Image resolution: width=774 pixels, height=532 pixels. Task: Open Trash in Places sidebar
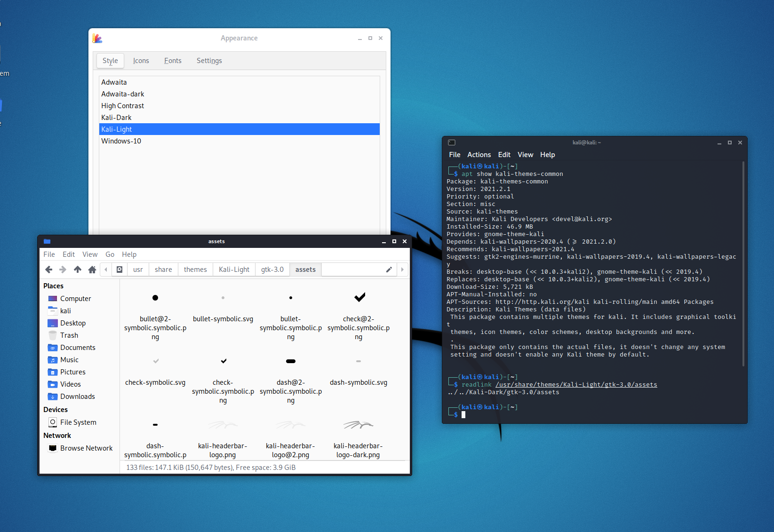69,335
